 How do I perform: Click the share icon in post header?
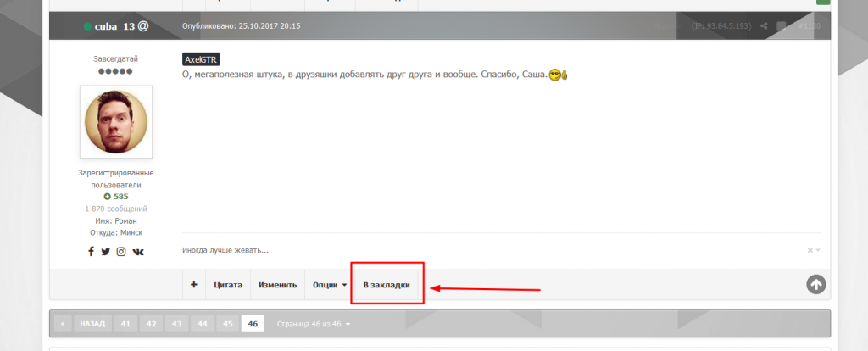click(x=764, y=26)
